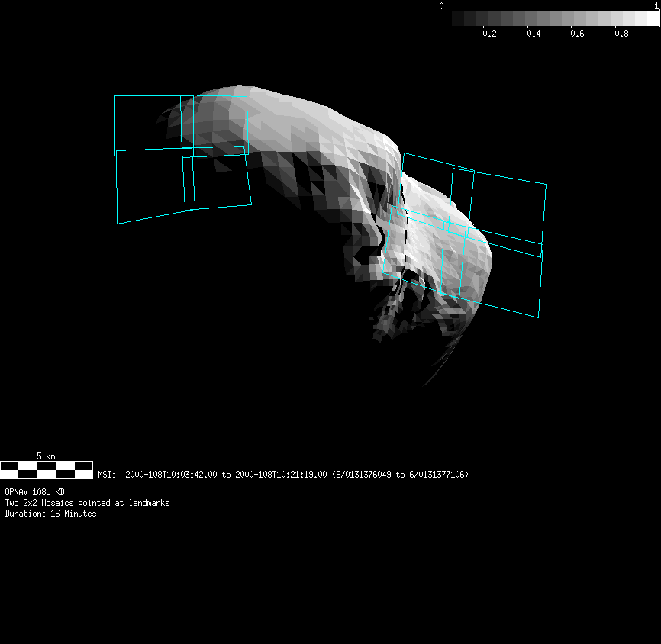This screenshot has height=644, width=661.
Task: Click the '0' label at colorbar start
Action: pos(441,6)
